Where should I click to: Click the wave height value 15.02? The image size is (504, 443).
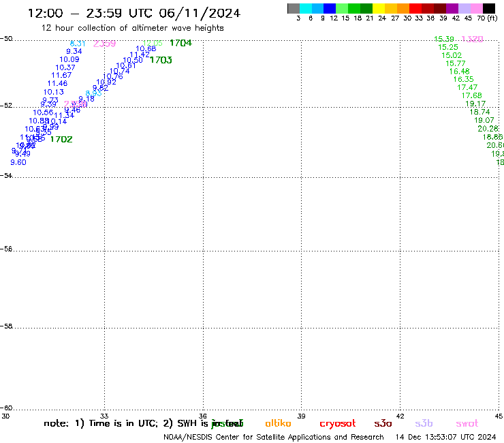[452, 55]
